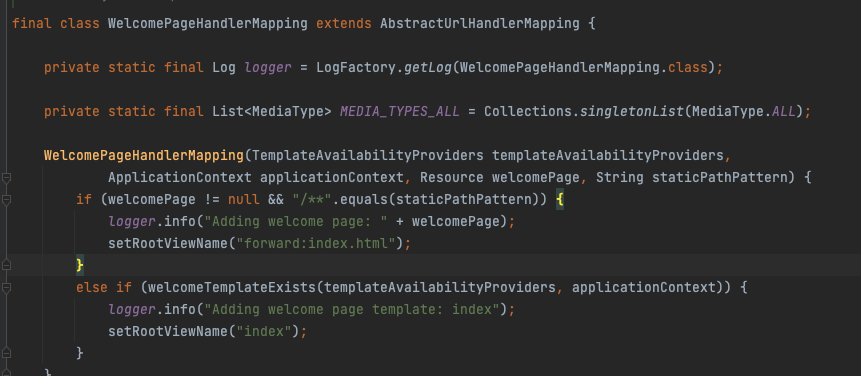Collapse fold marker on the 'else if' line
The image size is (861, 376).
[x=6, y=288]
